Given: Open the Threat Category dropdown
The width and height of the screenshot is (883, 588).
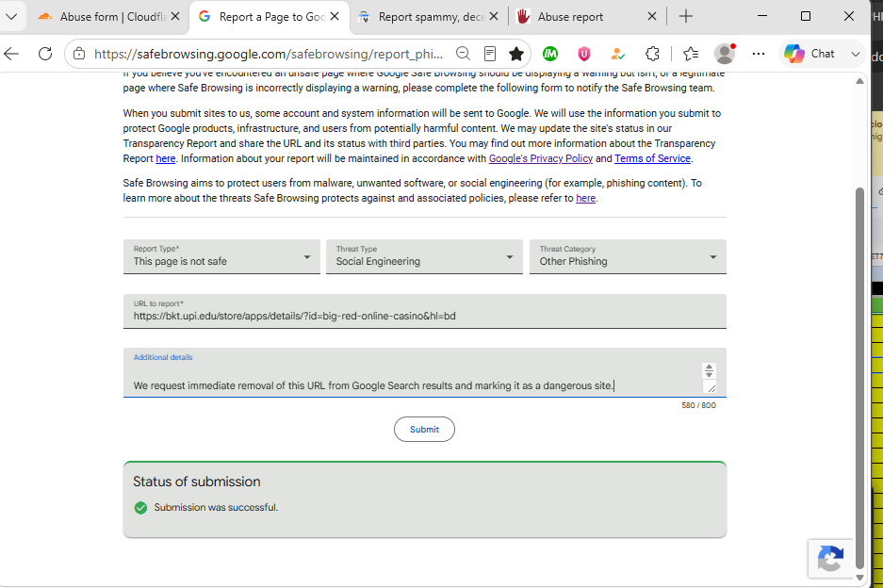Looking at the screenshot, I should (x=628, y=257).
